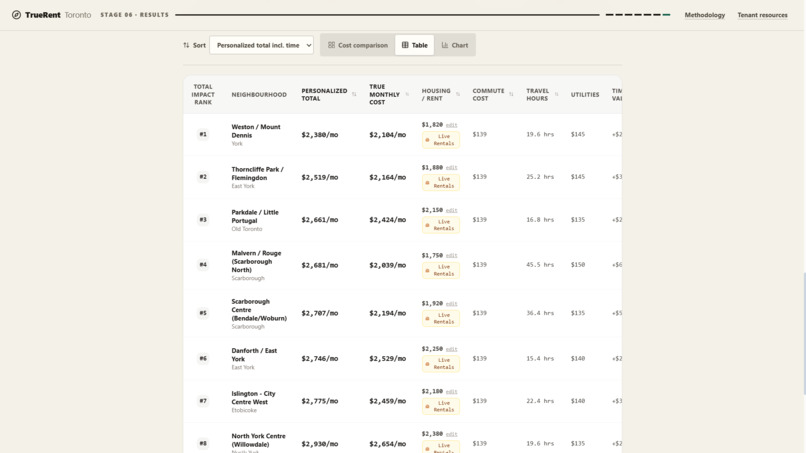Edit rent for Malvern / Rouge
The image size is (806, 453).
pyautogui.click(x=451, y=256)
